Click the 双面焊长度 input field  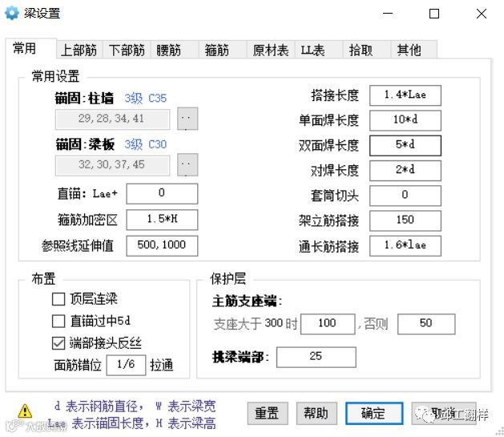click(x=405, y=145)
